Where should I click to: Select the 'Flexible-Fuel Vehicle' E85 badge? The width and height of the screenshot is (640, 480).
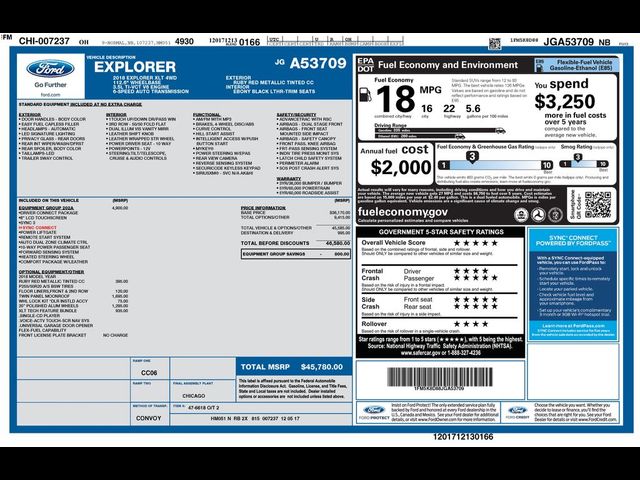point(577,65)
